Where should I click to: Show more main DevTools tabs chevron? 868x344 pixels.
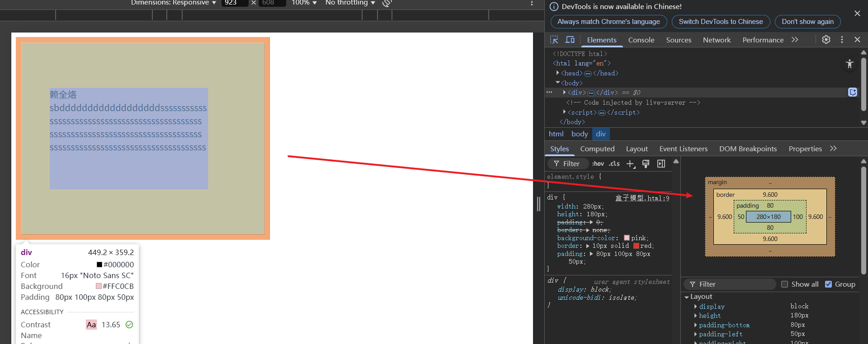tap(795, 40)
